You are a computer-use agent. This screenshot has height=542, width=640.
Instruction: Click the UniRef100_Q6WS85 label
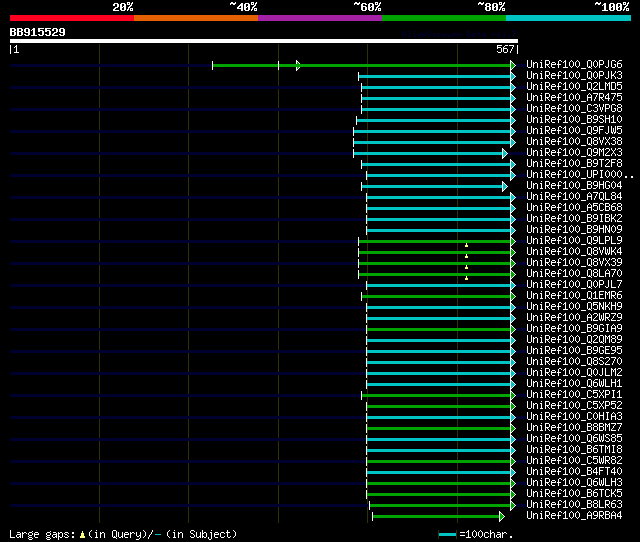click(x=574, y=439)
